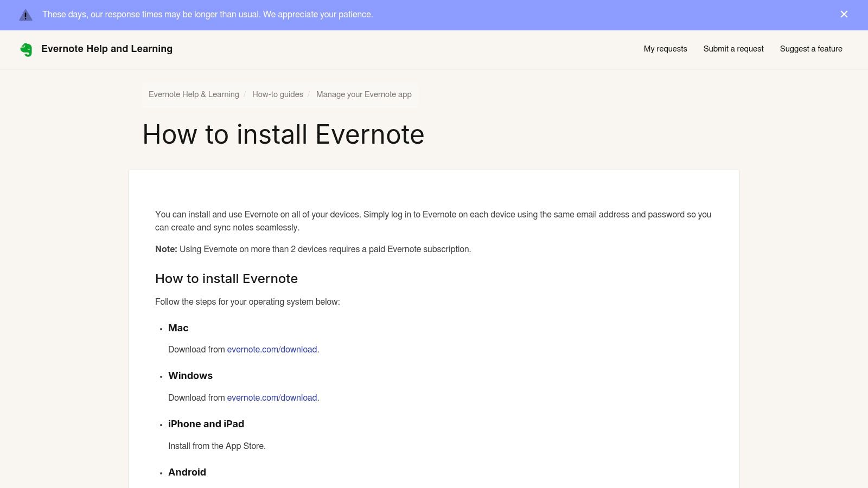Click the Evernote Help and Learning header text
Screen dimensions: 868x488
coord(107,49)
